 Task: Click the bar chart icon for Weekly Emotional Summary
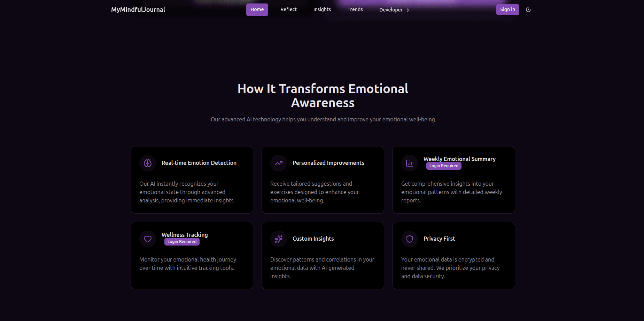coord(410,163)
